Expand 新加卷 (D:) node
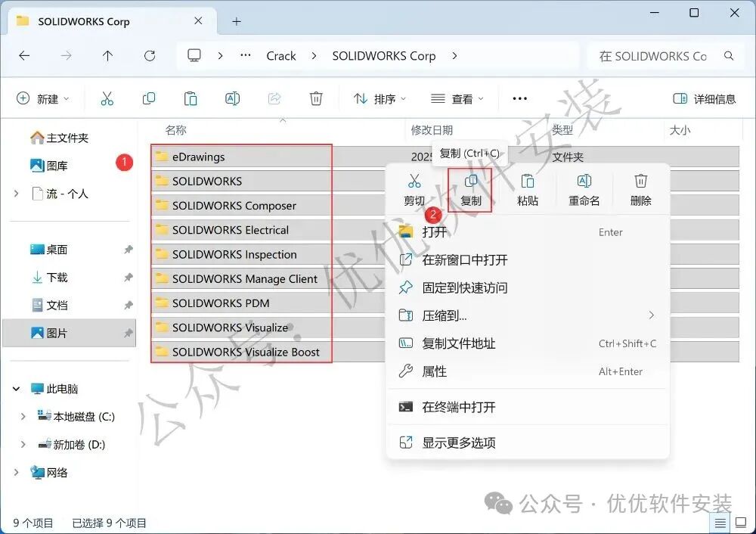This screenshot has height=534, width=756. [x=23, y=444]
